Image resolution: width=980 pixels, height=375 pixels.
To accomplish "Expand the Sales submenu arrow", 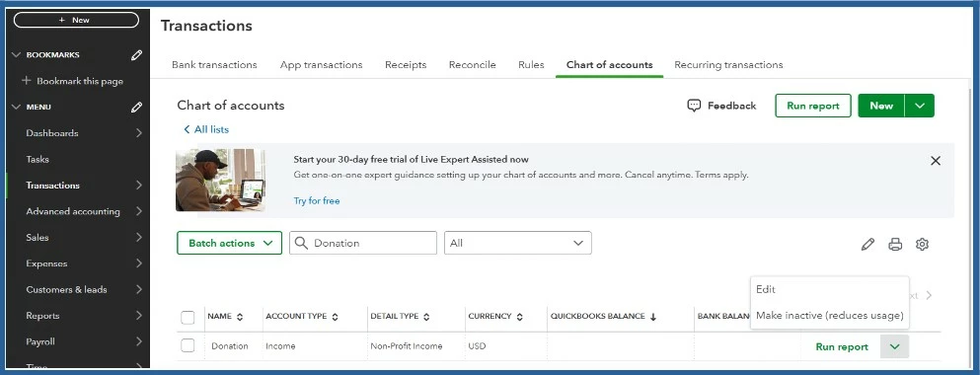I will tap(139, 238).
